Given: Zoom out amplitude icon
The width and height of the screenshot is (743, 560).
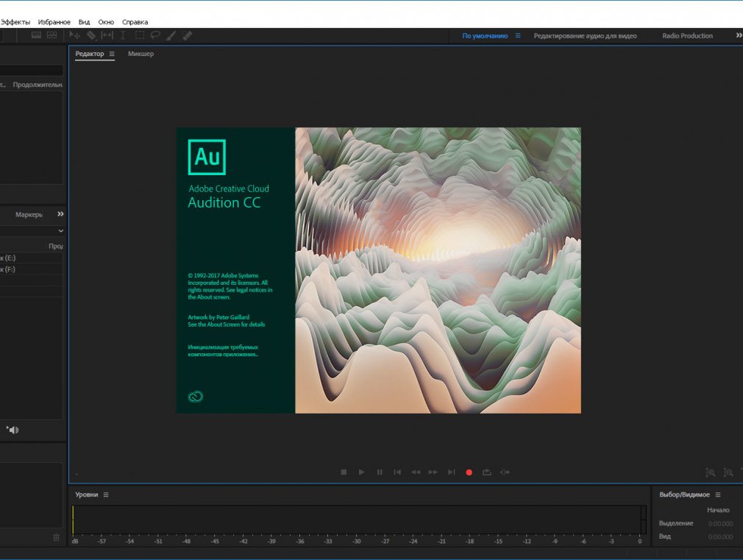Looking at the screenshot, I should [x=728, y=472].
